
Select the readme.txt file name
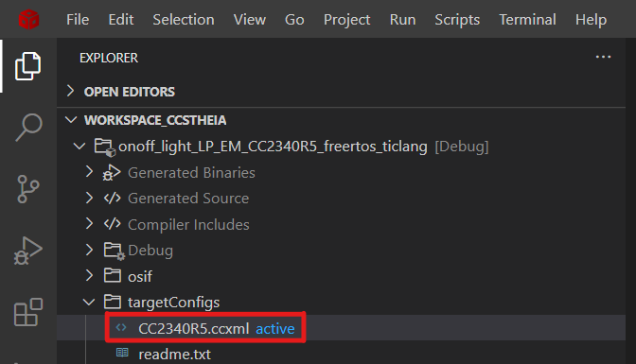(175, 355)
